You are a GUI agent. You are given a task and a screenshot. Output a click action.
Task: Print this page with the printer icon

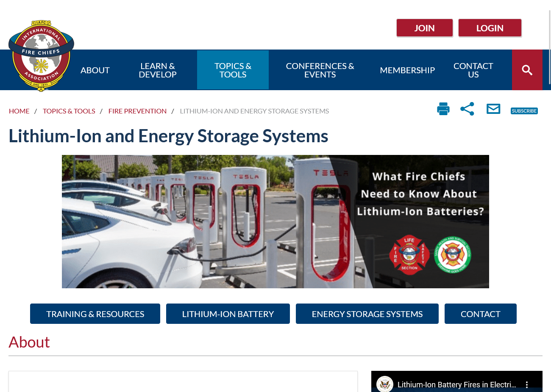pyautogui.click(x=443, y=109)
